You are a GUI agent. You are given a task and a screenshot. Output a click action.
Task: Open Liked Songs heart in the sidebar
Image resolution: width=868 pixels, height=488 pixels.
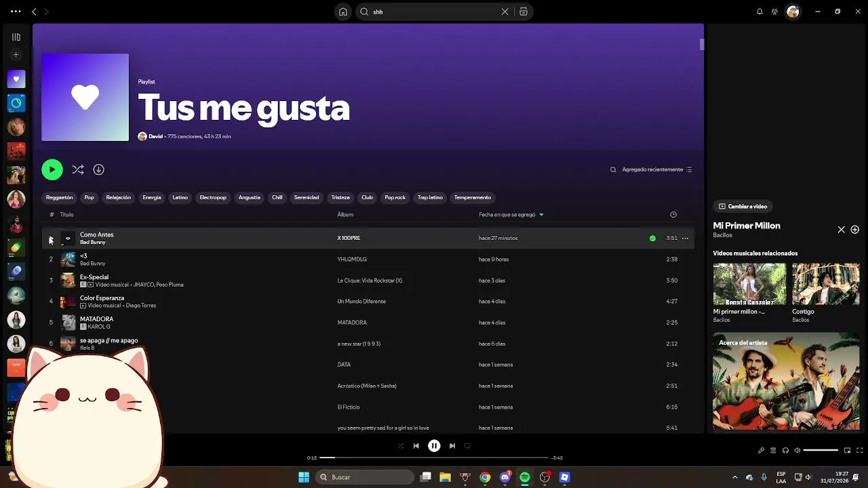coord(16,79)
